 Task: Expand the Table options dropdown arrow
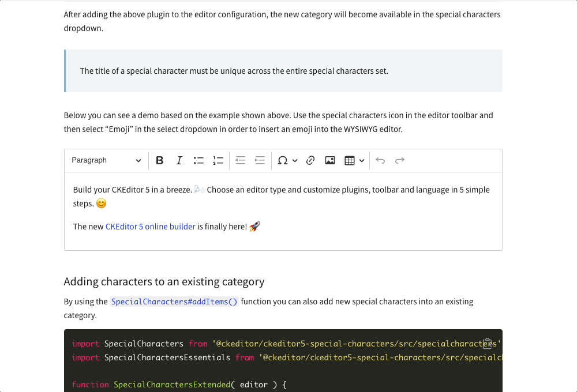point(362,160)
